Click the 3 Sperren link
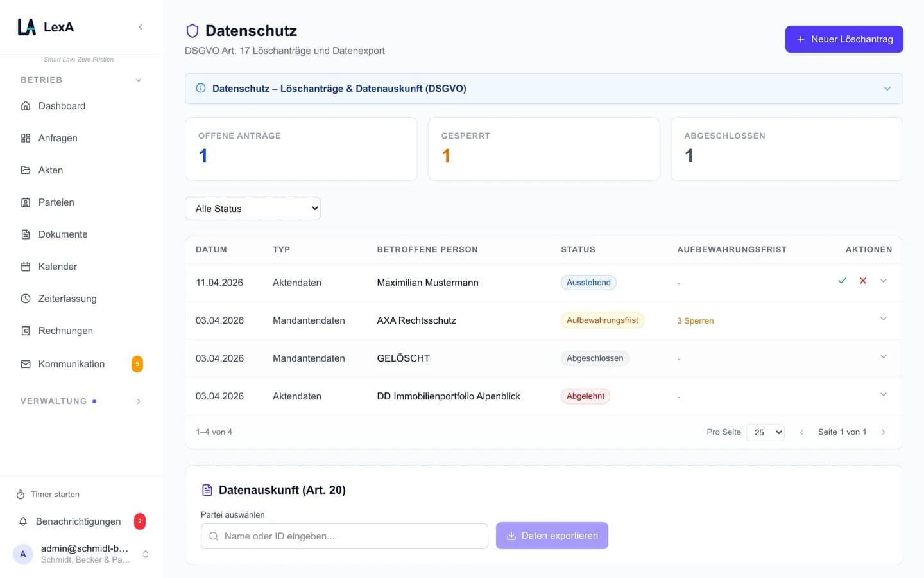The height and width of the screenshot is (578, 924). pos(695,320)
